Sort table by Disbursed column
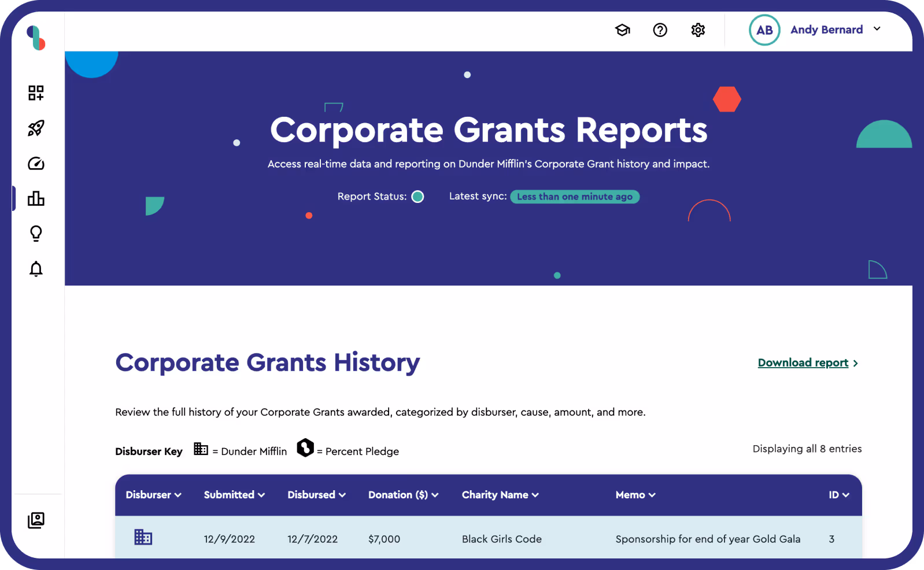 pos(317,495)
